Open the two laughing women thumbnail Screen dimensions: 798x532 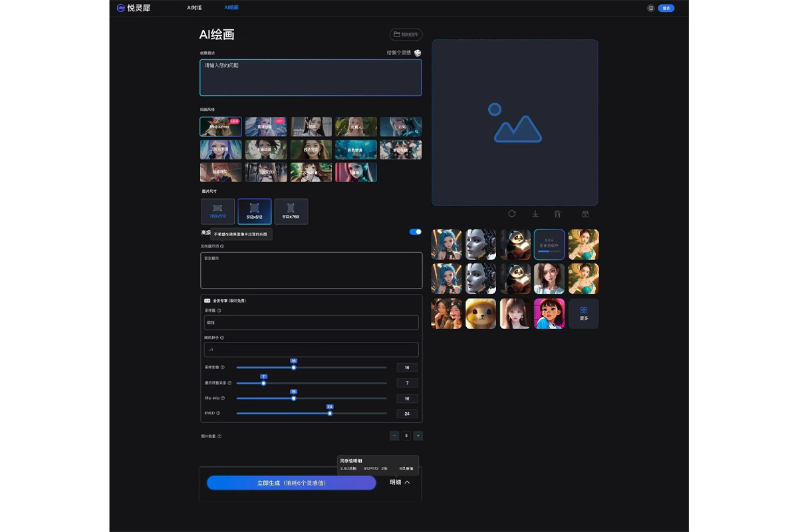pos(446,313)
